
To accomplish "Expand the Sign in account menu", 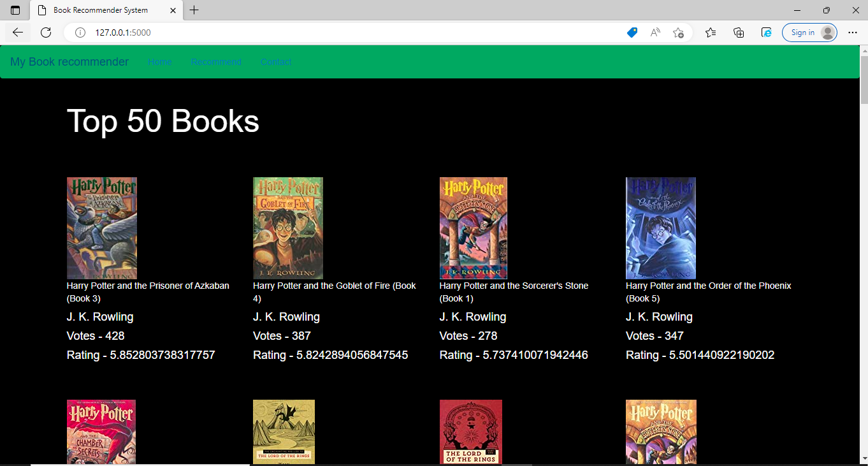I will (x=809, y=32).
